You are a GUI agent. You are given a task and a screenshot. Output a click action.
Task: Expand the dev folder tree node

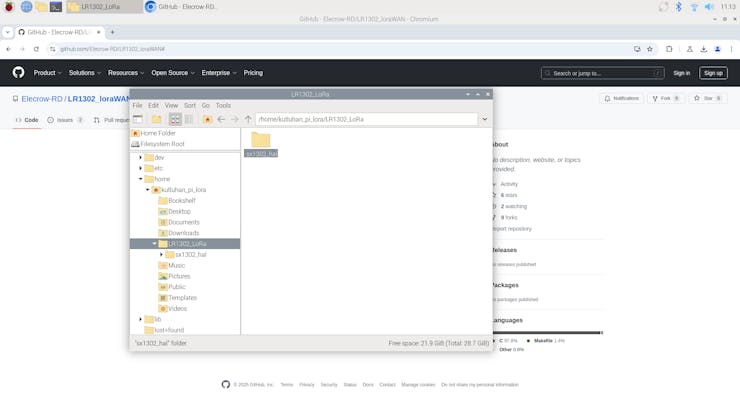[141, 157]
